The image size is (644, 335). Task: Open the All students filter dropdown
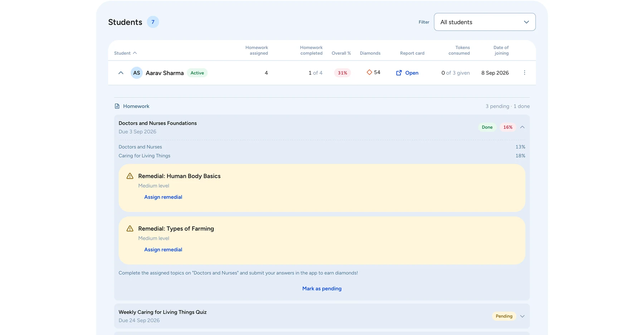[484, 22]
